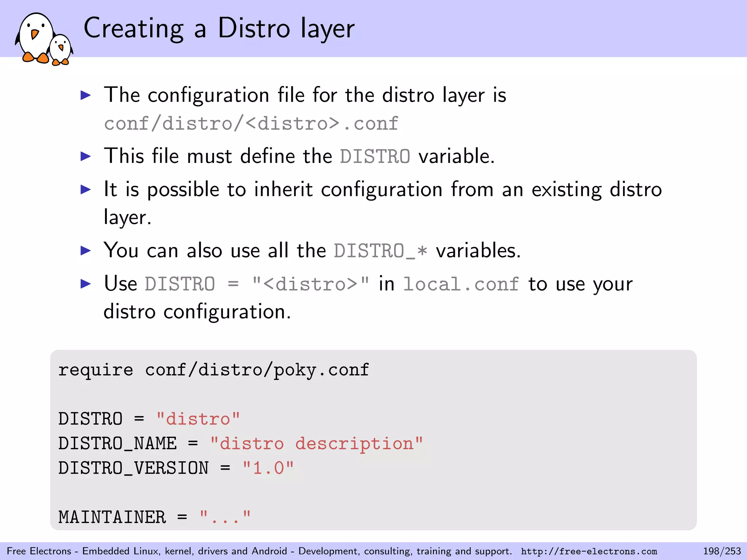Click the first blue triangle bullet
The height and width of the screenshot is (560, 747).
(85, 96)
